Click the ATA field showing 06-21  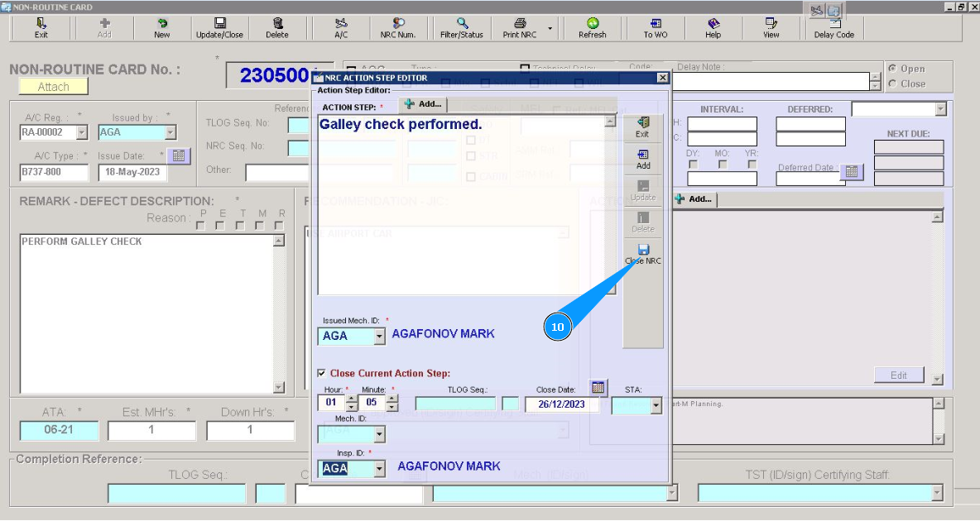pos(60,430)
